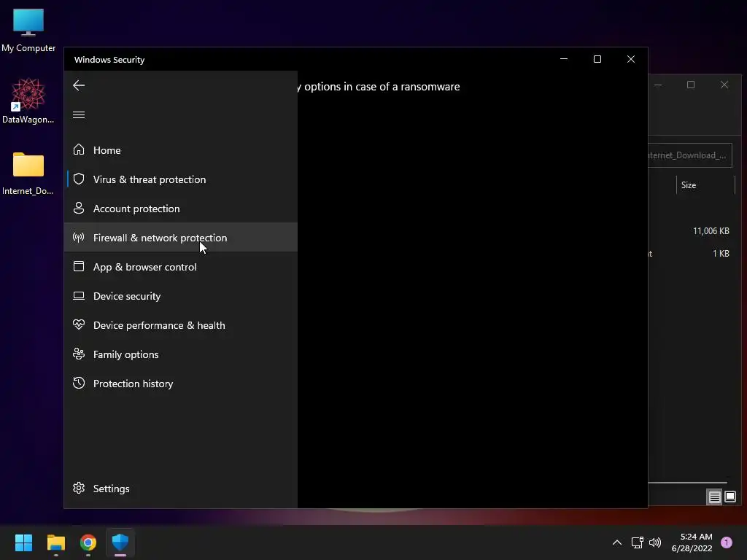
Task: Open Account protection section
Action: click(x=181, y=208)
